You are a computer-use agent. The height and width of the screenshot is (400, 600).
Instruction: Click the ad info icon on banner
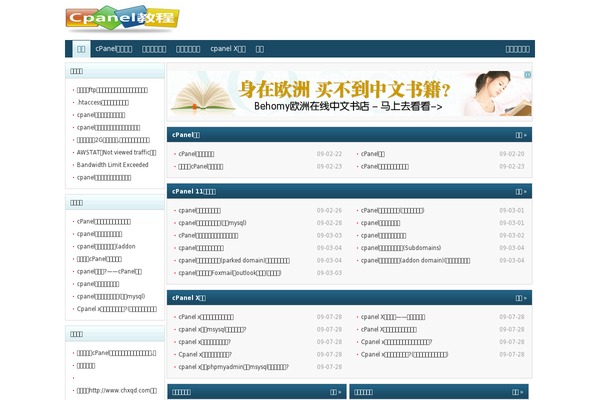point(527,75)
